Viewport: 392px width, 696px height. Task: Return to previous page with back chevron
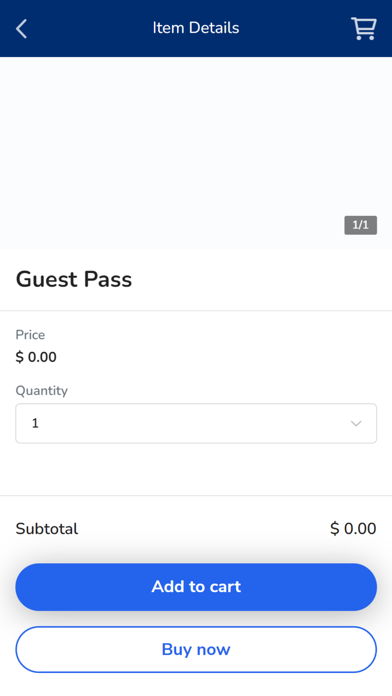click(x=21, y=29)
